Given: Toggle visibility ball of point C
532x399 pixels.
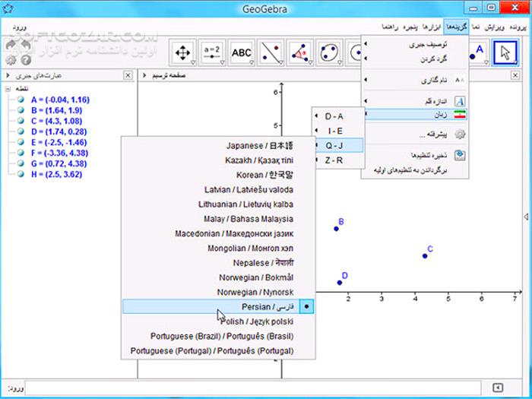Looking at the screenshot, I should pos(21,121).
